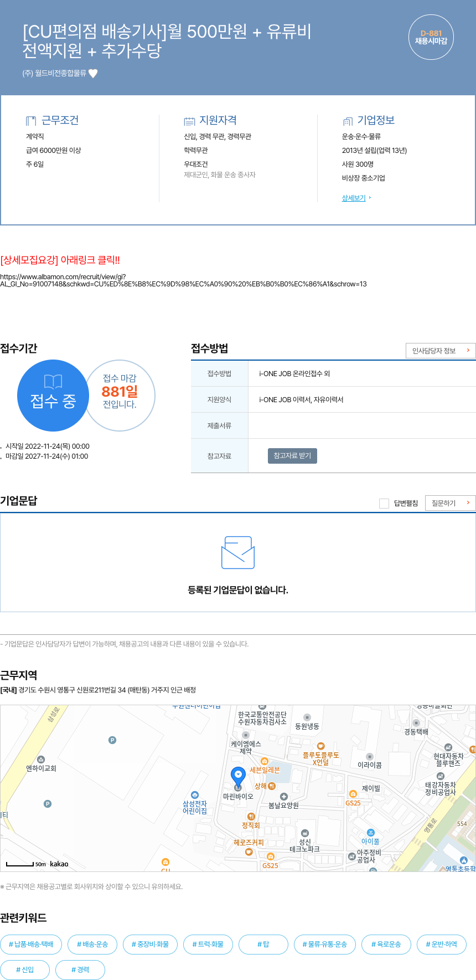This screenshot has width=476, height=980.
Task: Click the company name (주) 월드비전종합물류
Action: tap(54, 73)
